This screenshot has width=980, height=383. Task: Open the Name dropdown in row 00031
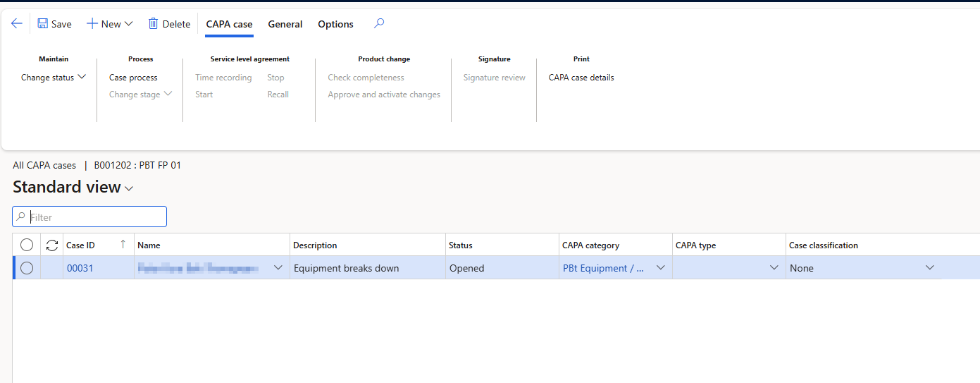click(x=278, y=268)
